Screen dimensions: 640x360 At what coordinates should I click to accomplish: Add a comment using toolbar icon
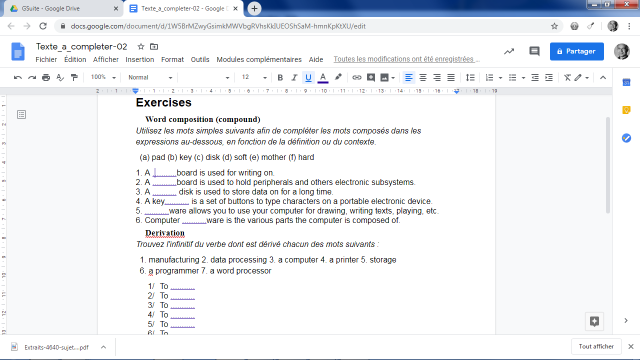[371, 78]
